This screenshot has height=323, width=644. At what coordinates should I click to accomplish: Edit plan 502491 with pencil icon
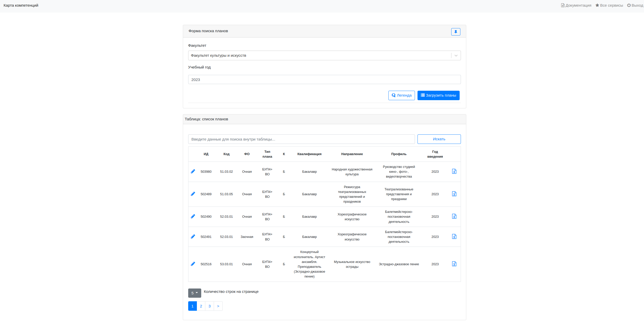193,237
